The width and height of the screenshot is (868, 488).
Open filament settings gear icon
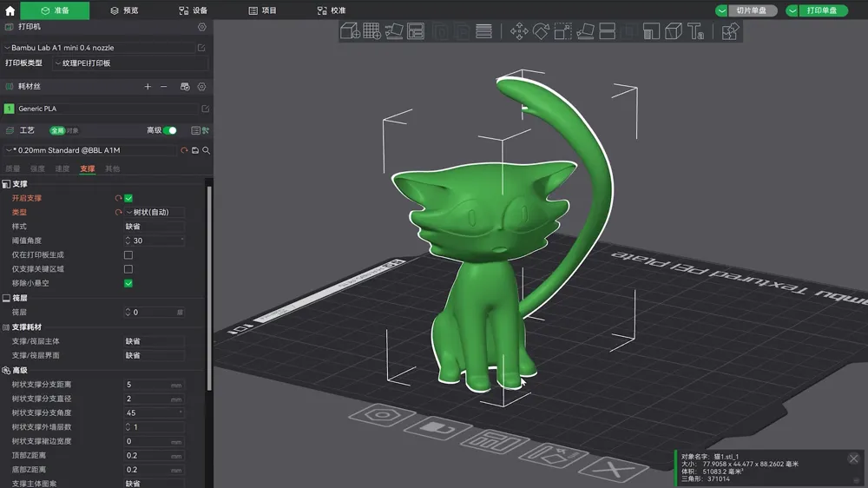[x=202, y=87]
